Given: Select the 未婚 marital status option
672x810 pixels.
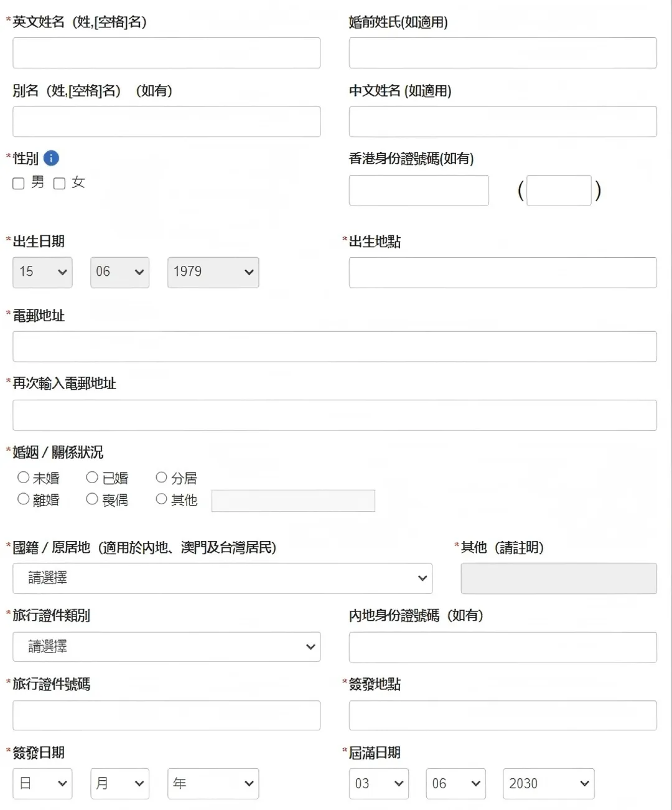Looking at the screenshot, I should 23,478.
